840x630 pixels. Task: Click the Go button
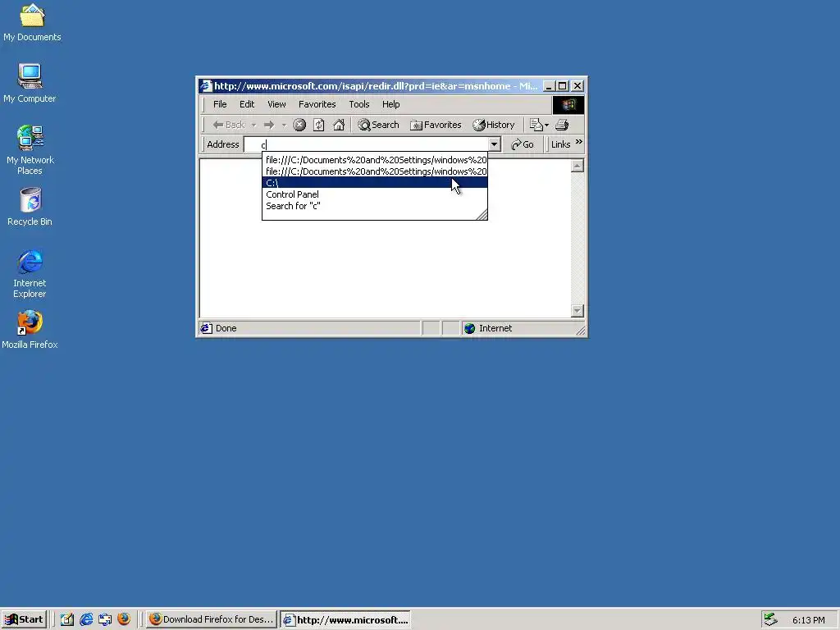[x=523, y=144]
